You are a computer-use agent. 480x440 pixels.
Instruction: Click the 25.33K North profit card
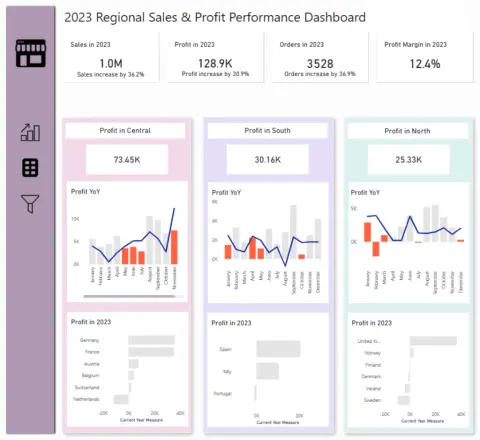point(409,160)
